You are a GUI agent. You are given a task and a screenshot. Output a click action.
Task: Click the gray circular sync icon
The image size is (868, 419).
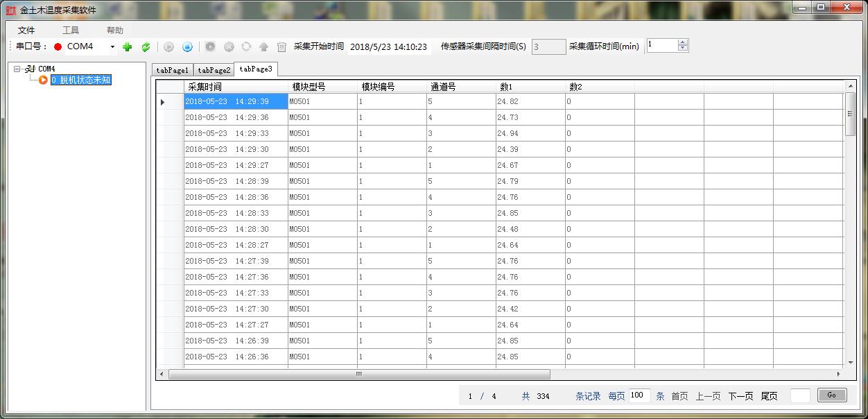246,47
